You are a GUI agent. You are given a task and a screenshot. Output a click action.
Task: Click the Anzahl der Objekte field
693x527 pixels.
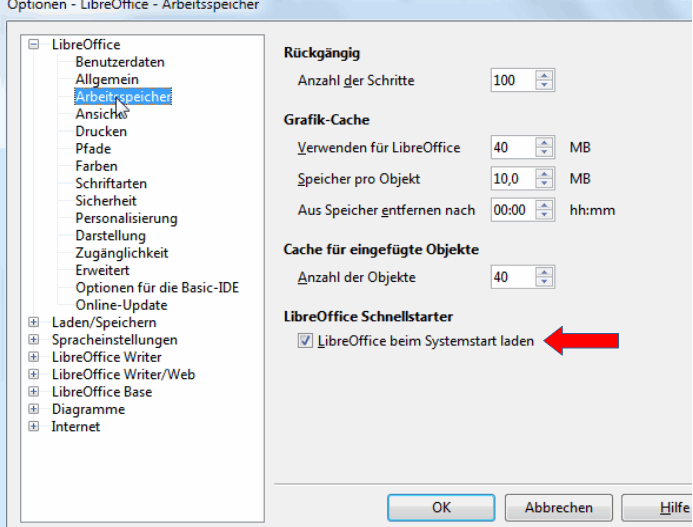pyautogui.click(x=513, y=277)
